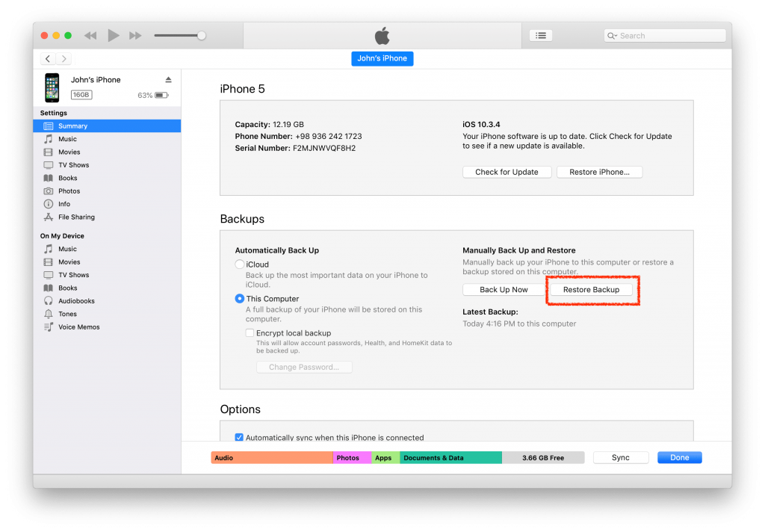
Task: Click phone number +98 936 242 1723
Action: pyautogui.click(x=329, y=136)
